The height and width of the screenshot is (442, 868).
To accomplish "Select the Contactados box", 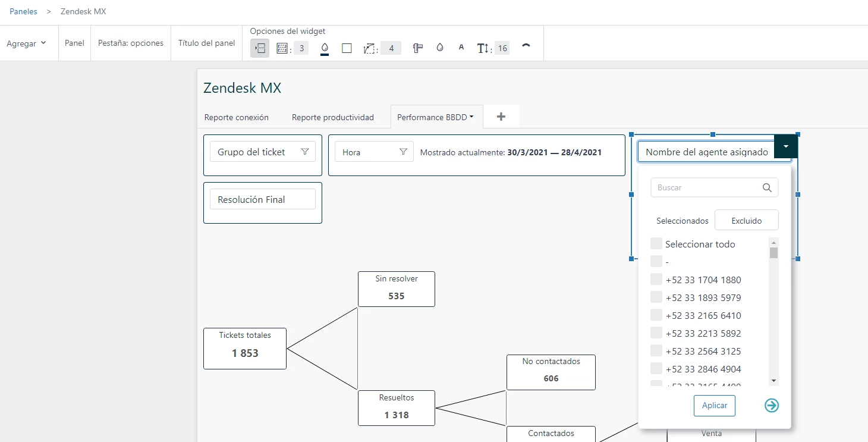I will [x=551, y=434].
